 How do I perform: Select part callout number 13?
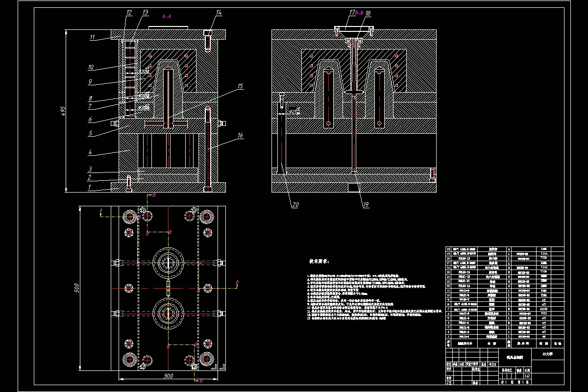(x=145, y=12)
